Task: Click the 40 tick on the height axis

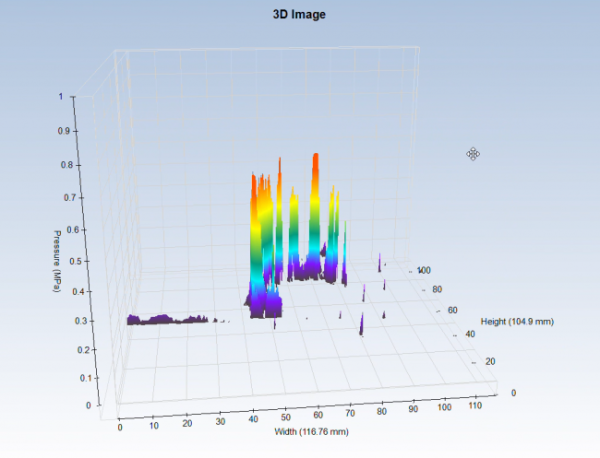Action: point(470,334)
